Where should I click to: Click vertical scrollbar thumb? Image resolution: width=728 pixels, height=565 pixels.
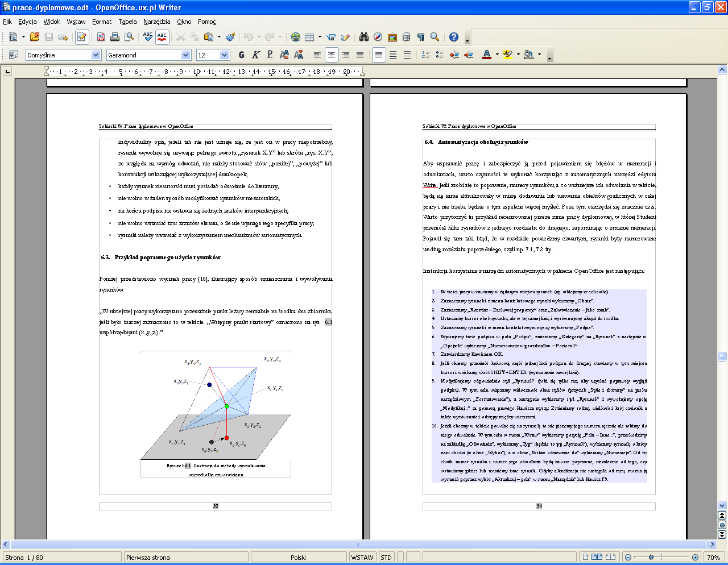(x=722, y=356)
